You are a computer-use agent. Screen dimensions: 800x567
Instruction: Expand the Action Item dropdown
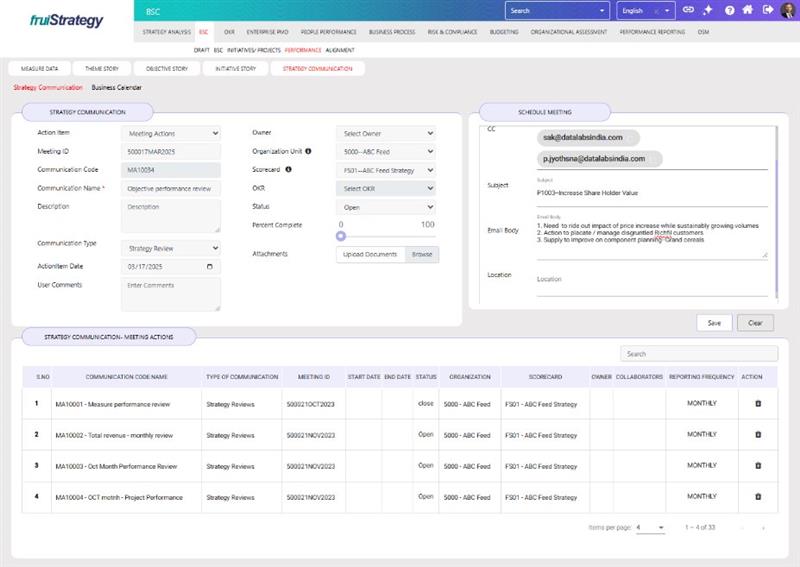(x=170, y=133)
